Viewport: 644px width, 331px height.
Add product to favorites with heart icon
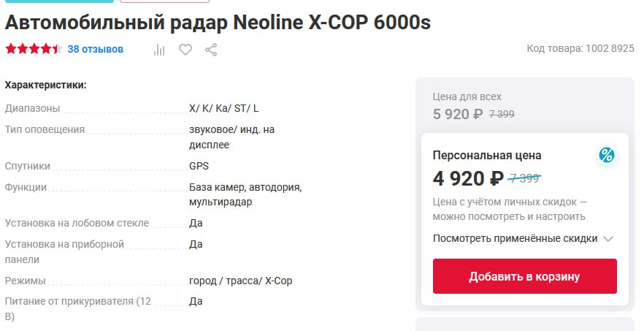(x=185, y=50)
